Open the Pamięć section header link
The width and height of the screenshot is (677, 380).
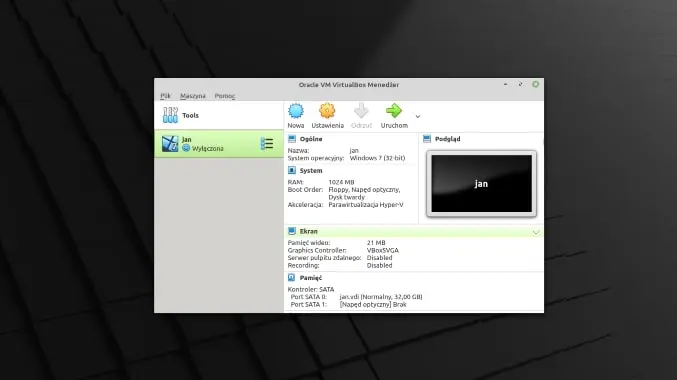(x=310, y=278)
